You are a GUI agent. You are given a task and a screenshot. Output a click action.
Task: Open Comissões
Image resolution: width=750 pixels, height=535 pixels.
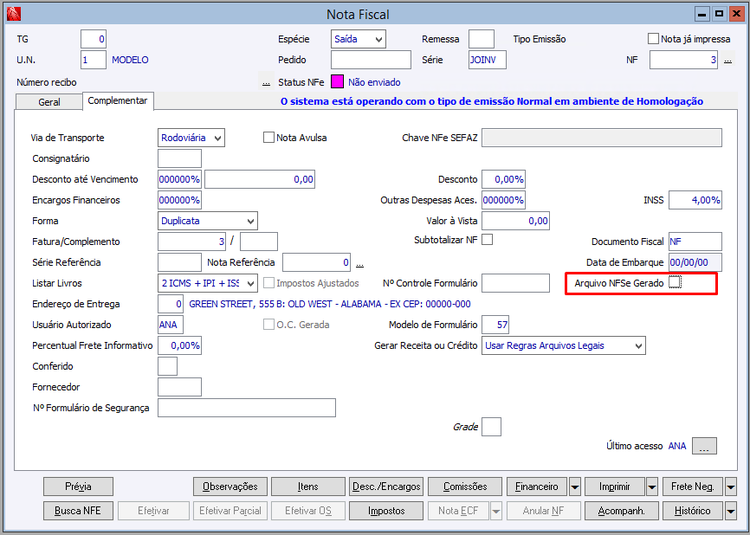click(x=465, y=487)
